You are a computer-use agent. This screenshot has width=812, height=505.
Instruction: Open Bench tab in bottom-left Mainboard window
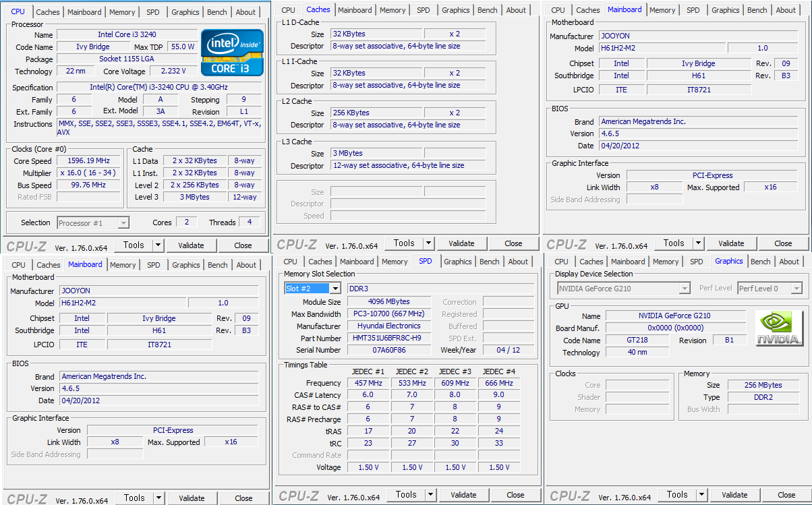click(218, 265)
